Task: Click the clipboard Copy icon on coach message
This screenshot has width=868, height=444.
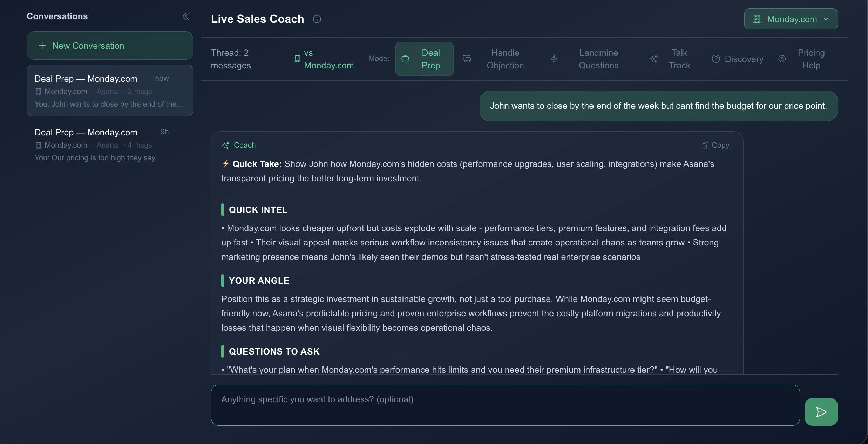Action: point(705,145)
